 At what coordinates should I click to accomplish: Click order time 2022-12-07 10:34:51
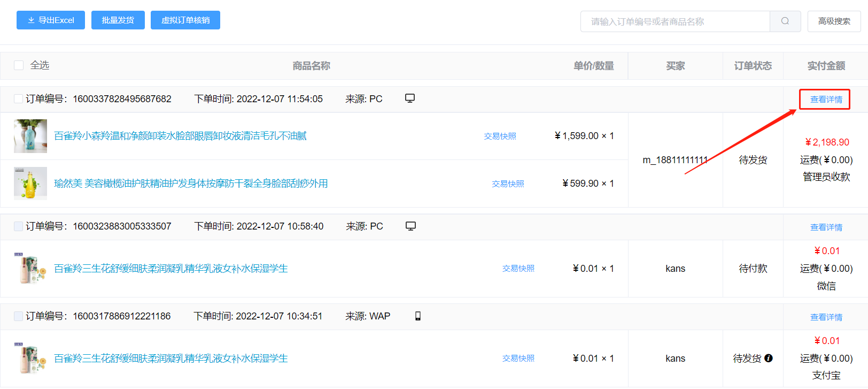pyautogui.click(x=279, y=316)
